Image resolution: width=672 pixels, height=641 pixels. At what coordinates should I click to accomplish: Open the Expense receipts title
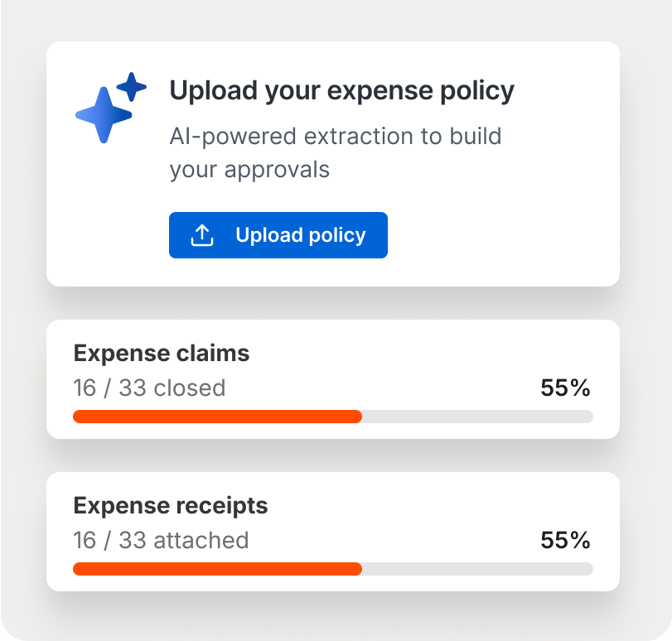tap(171, 506)
